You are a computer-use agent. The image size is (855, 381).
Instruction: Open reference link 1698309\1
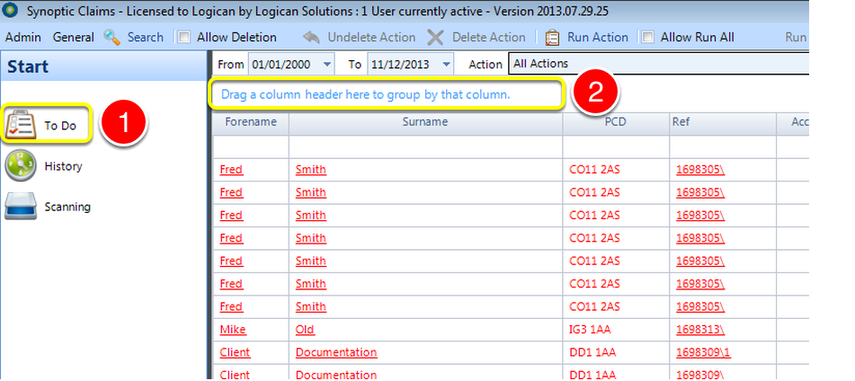pos(703,353)
